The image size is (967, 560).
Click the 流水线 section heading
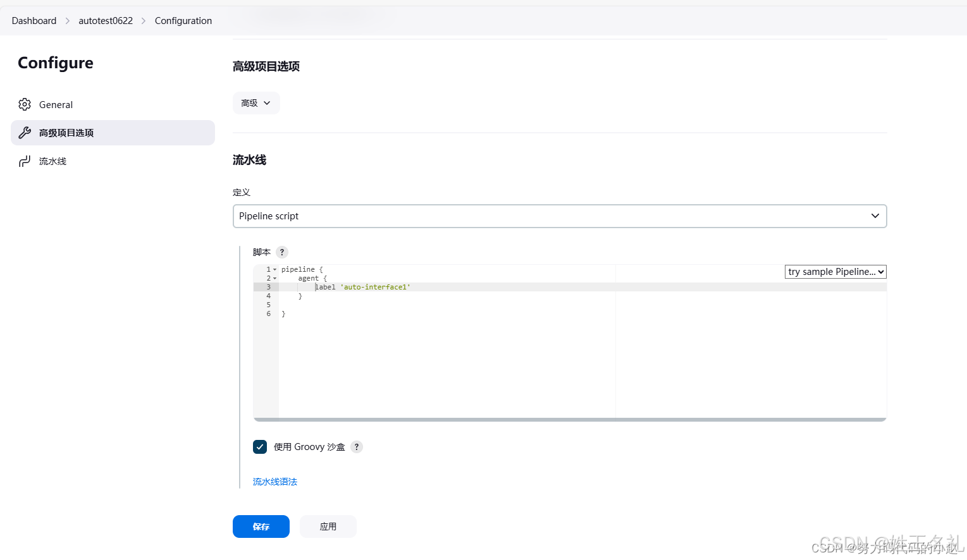point(250,160)
